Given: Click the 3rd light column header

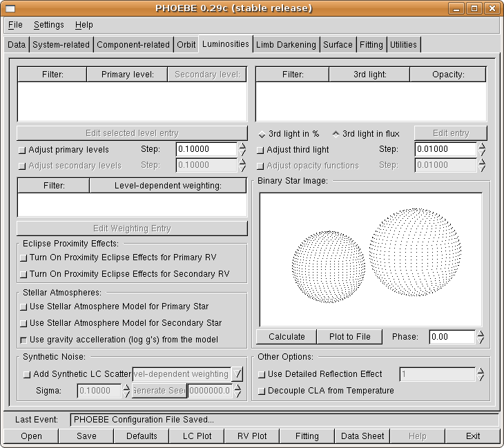Looking at the screenshot, I should (369, 75).
